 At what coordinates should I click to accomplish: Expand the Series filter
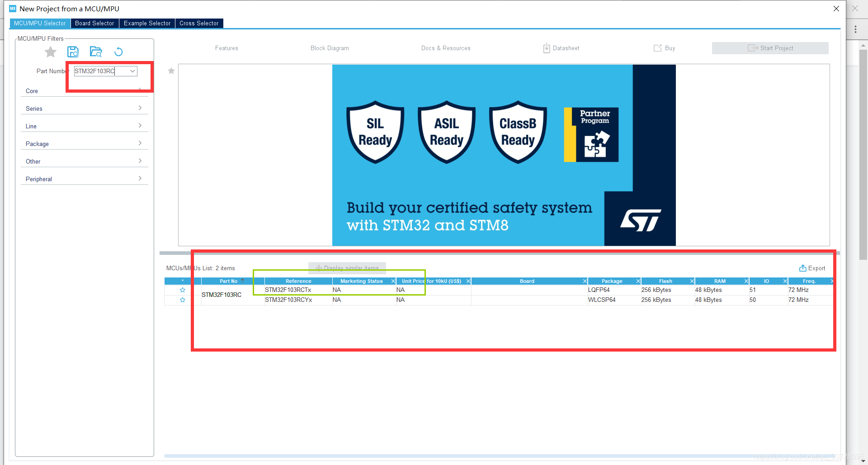point(84,108)
